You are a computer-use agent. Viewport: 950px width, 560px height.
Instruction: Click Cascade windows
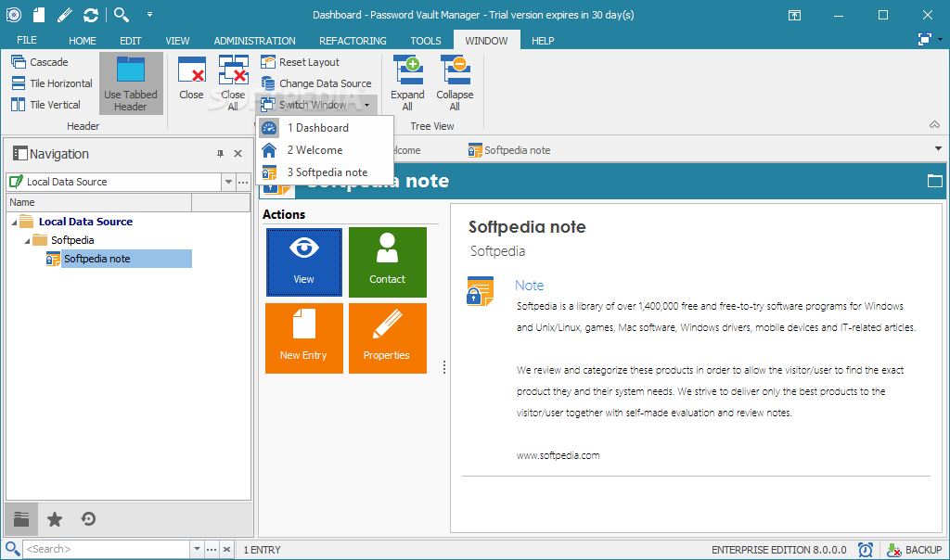coord(40,62)
